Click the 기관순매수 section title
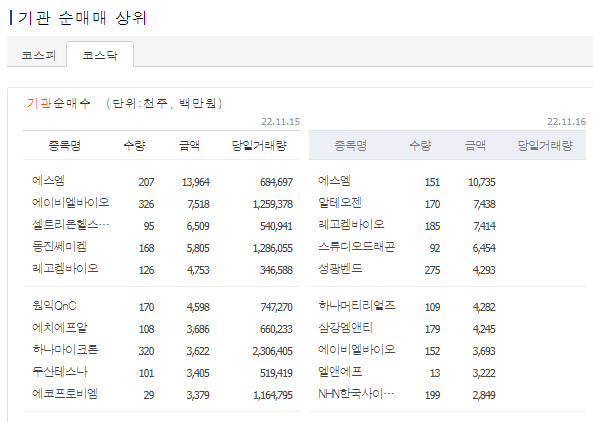This screenshot has height=422, width=593. pyautogui.click(x=58, y=103)
